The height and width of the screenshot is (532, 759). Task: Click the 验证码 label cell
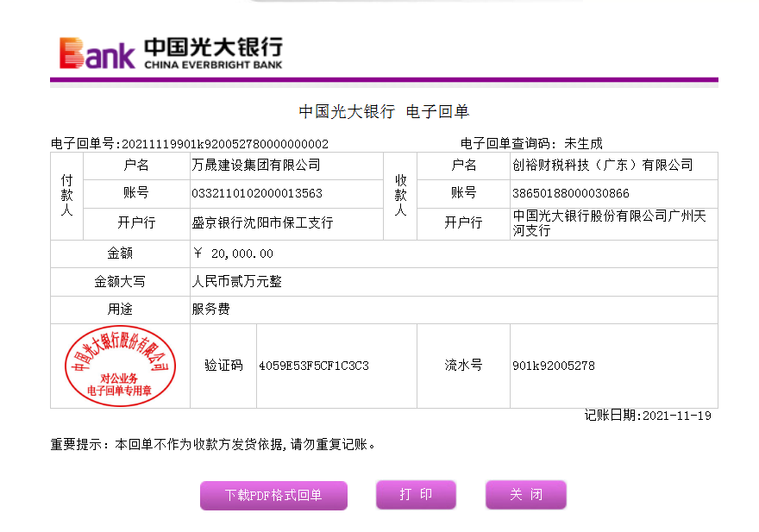coord(223,366)
